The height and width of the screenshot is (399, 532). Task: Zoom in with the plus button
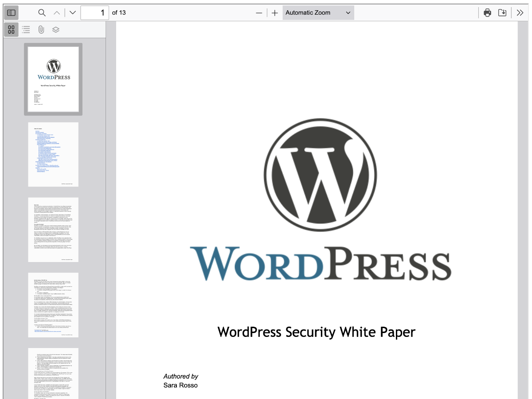coord(275,13)
